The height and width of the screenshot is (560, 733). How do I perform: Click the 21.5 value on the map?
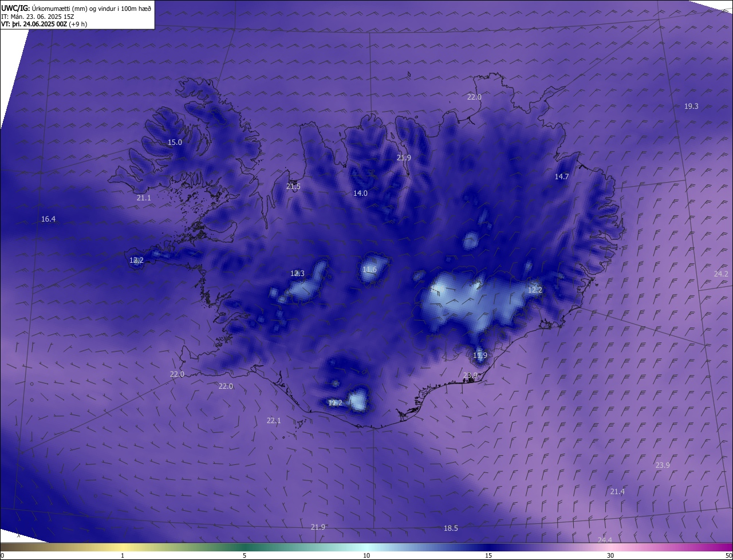pyautogui.click(x=293, y=186)
